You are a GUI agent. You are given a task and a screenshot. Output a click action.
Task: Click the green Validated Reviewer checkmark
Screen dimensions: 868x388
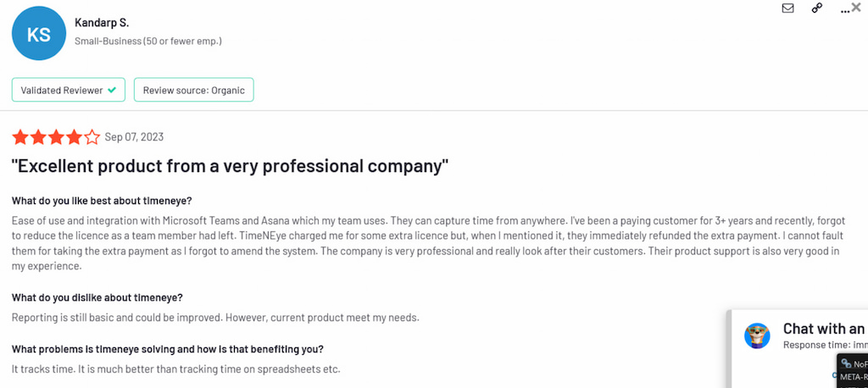tap(112, 90)
